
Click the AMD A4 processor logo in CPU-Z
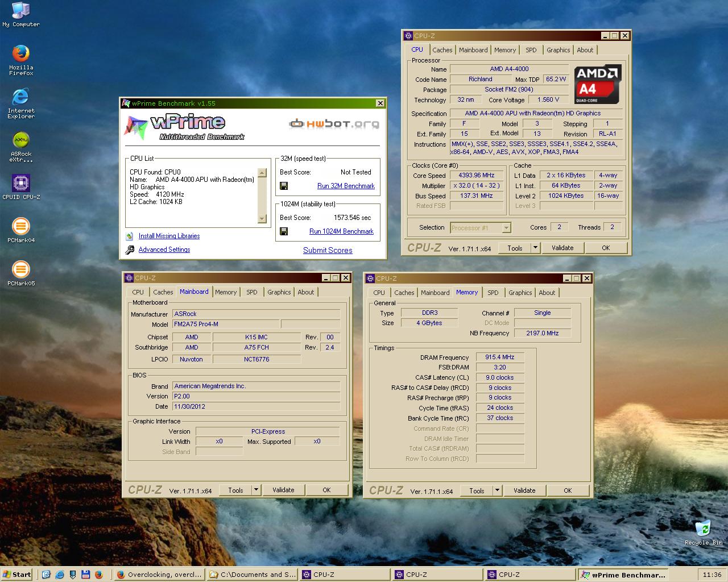(597, 84)
